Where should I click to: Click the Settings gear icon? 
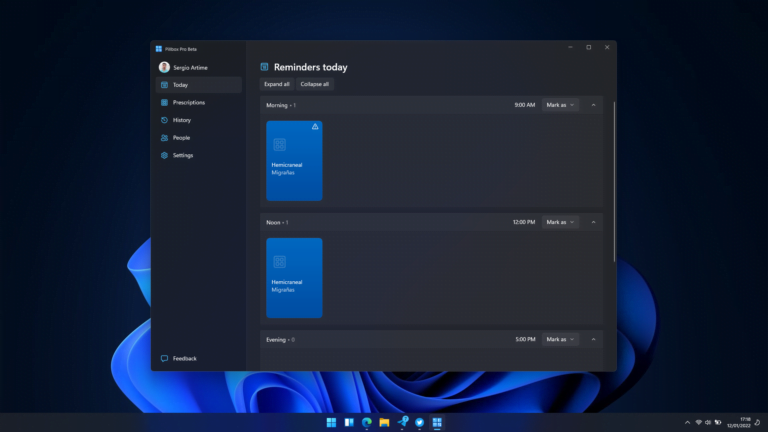coord(165,155)
